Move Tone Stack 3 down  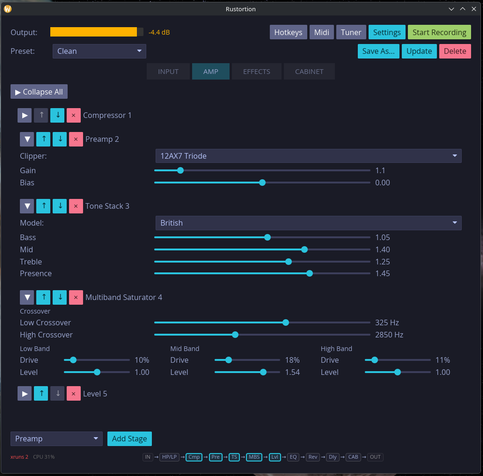(60, 206)
